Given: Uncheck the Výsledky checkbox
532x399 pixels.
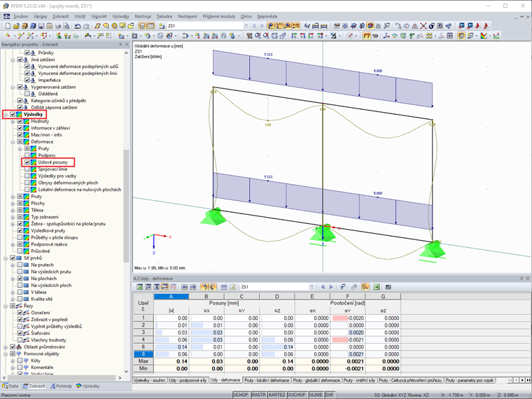Looking at the screenshot, I should [13, 114].
